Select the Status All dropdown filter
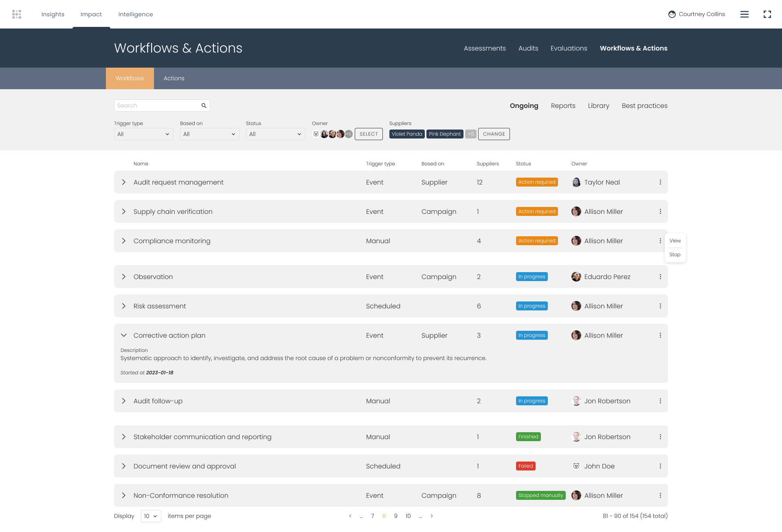Image resolution: width=782 pixels, height=532 pixels. pos(275,134)
